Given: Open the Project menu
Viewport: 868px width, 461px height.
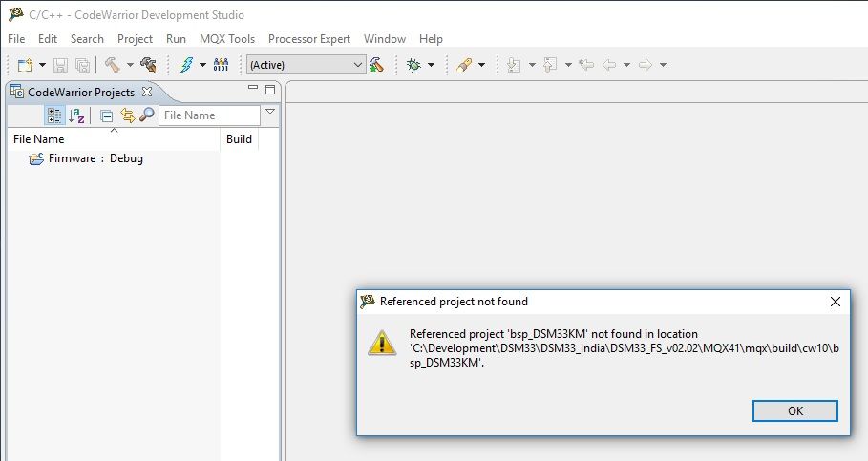Looking at the screenshot, I should coord(135,39).
